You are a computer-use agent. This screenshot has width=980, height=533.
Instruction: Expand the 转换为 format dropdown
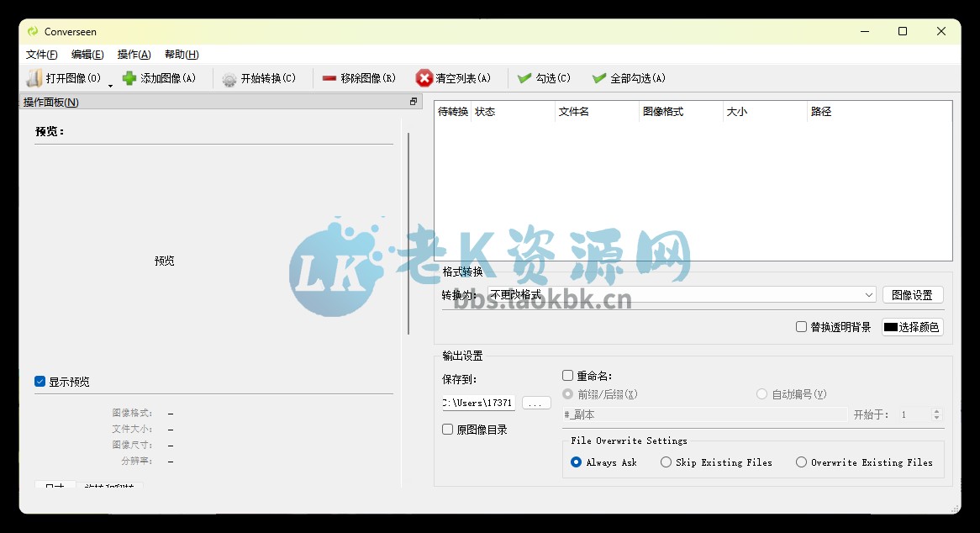point(869,295)
